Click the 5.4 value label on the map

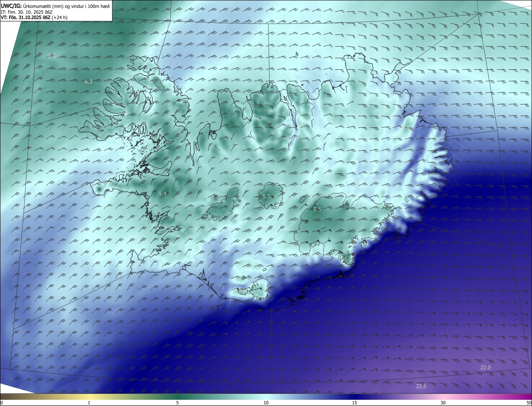pos(163,194)
